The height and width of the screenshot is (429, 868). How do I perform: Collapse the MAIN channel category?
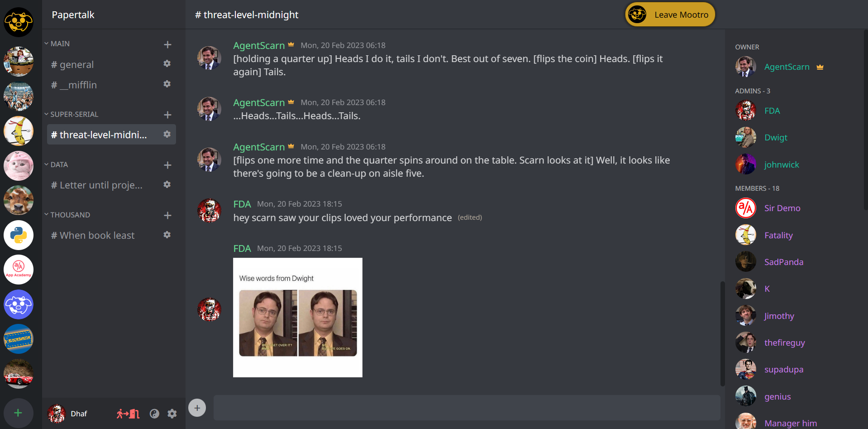pyautogui.click(x=57, y=43)
